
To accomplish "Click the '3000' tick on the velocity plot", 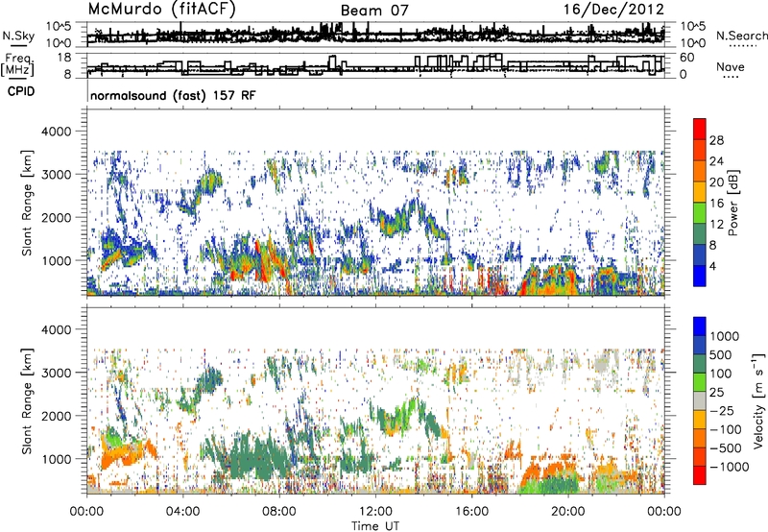I will (57, 373).
